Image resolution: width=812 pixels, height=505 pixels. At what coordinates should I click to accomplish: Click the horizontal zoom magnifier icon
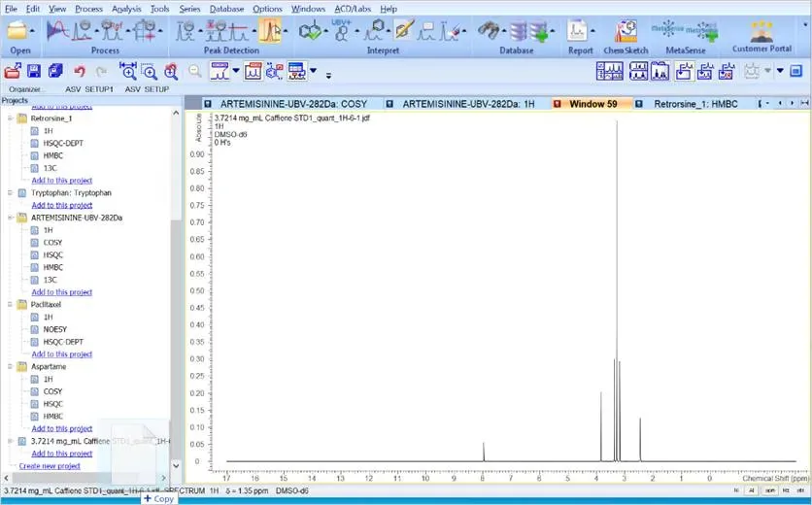pos(127,71)
